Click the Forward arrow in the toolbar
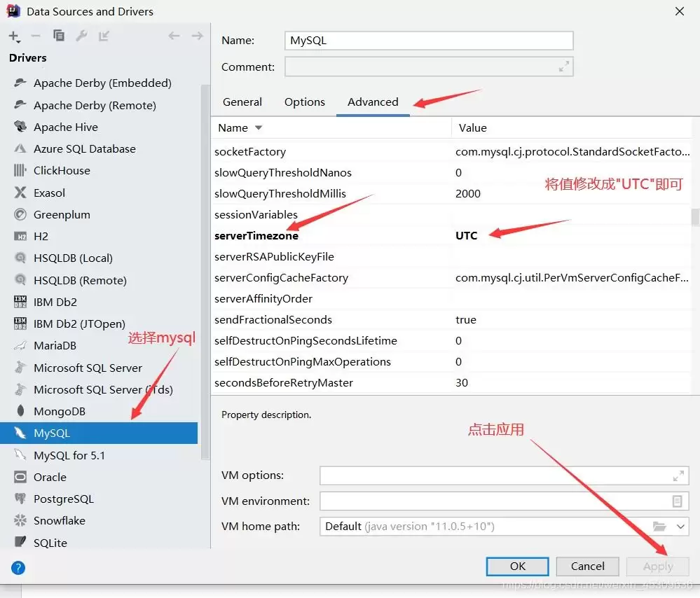 197,36
